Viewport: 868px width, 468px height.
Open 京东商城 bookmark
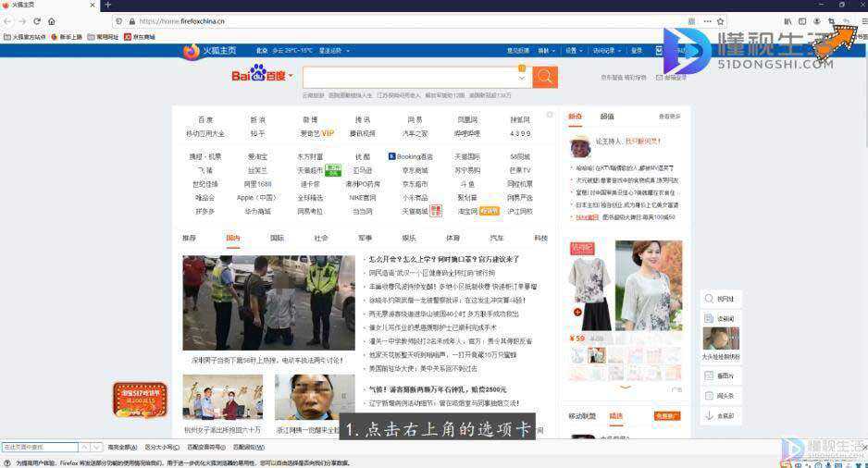click(x=140, y=37)
